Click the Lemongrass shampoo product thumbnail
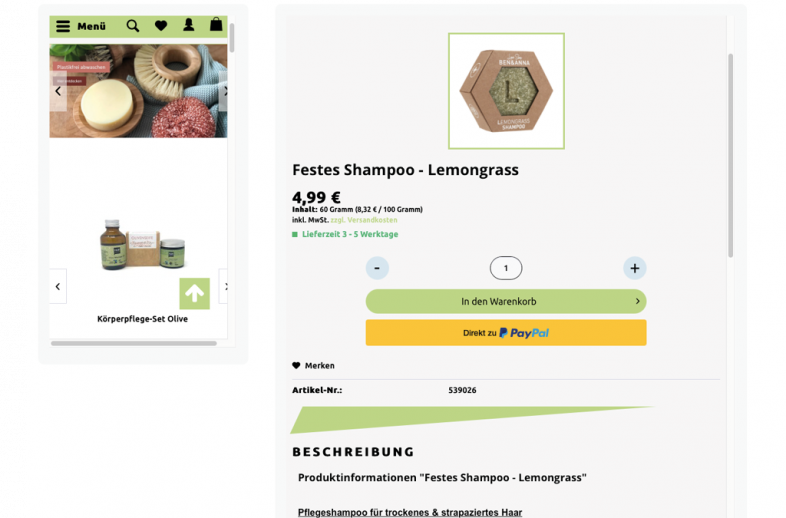The image size is (786, 518). [x=506, y=91]
